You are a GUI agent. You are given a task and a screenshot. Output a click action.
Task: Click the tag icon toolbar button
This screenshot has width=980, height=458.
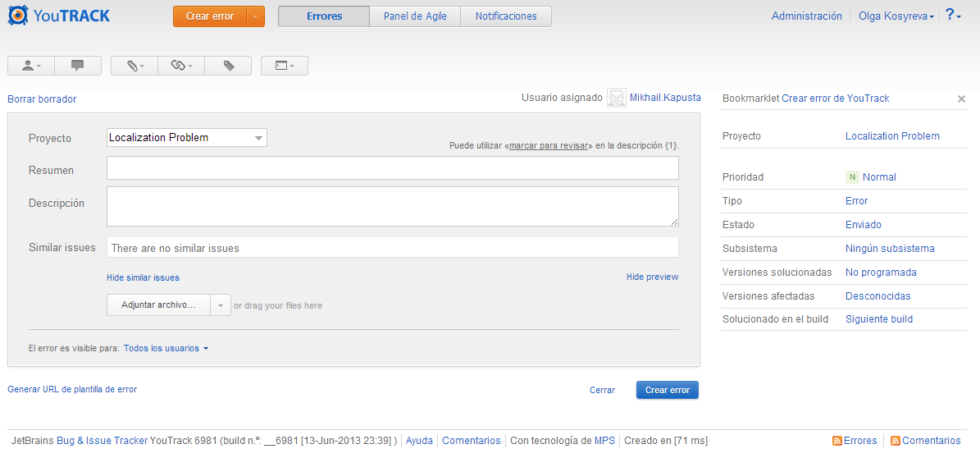[228, 66]
